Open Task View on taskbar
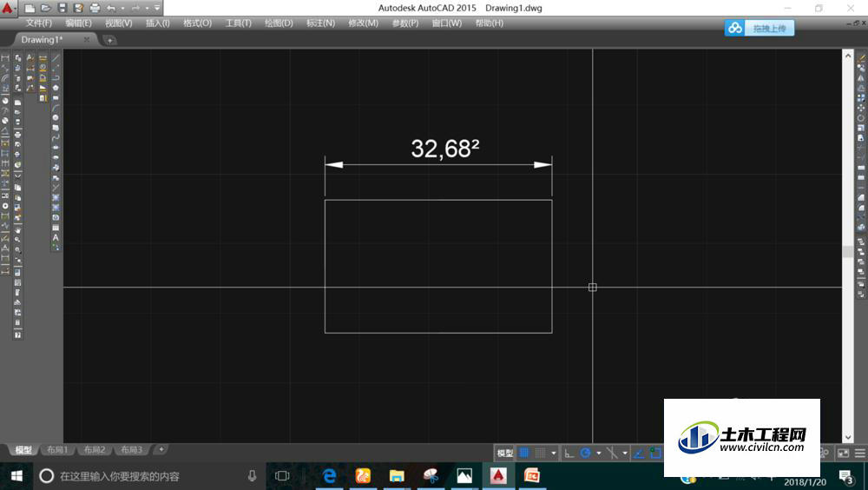 point(282,475)
